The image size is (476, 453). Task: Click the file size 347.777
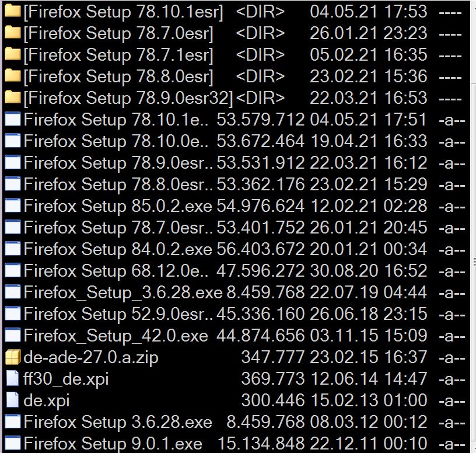273,357
